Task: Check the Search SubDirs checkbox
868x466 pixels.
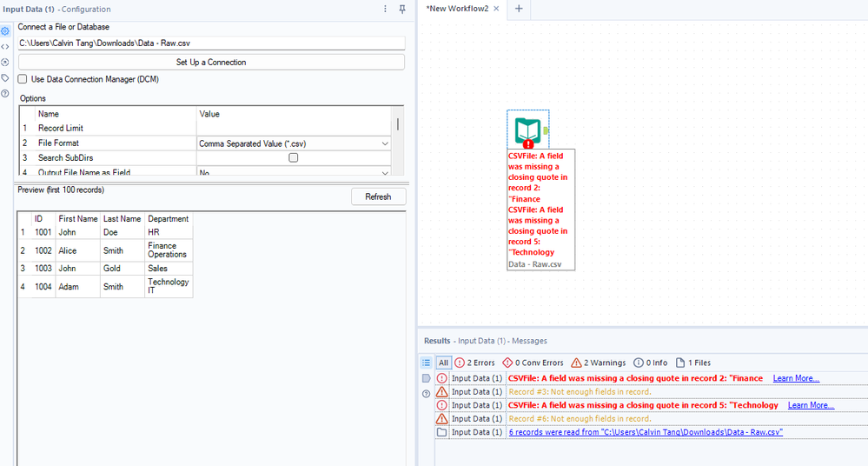Action: click(294, 158)
